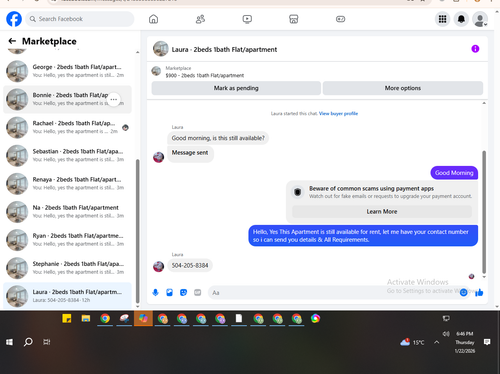Screen dimensions: 500x374
Task: Click the Mark as pending button
Action: tap(236, 88)
